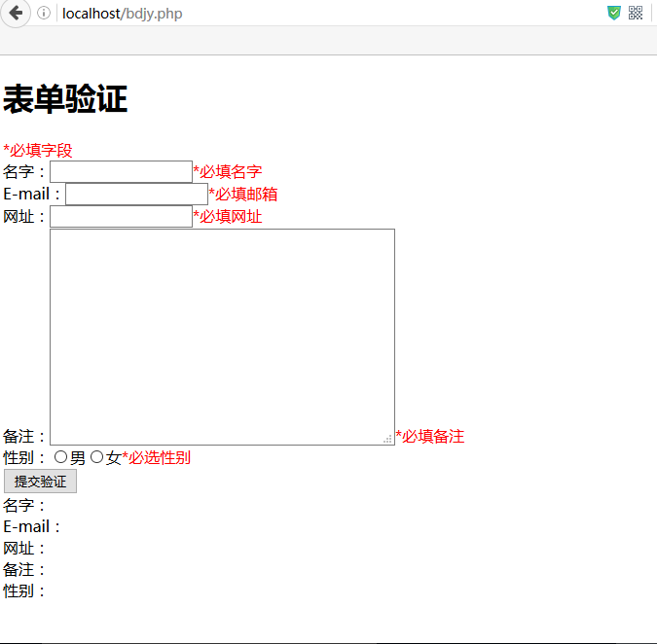Select the 男 radio button
Image resolution: width=657 pixels, height=644 pixels.
[x=60, y=457]
